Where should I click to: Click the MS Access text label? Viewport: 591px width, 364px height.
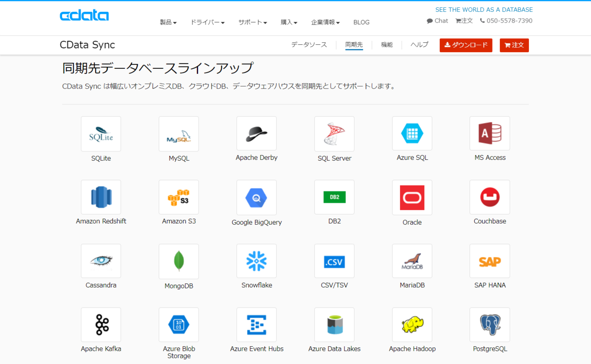coord(490,157)
